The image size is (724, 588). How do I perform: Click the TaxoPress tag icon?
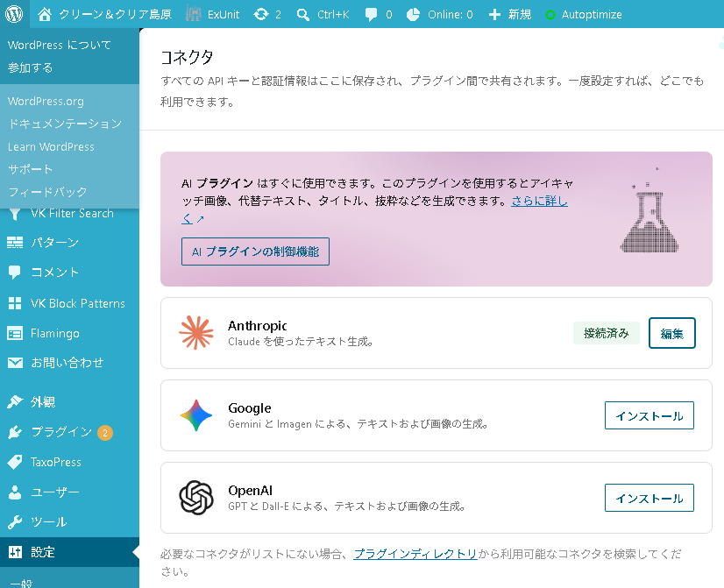click(x=15, y=462)
